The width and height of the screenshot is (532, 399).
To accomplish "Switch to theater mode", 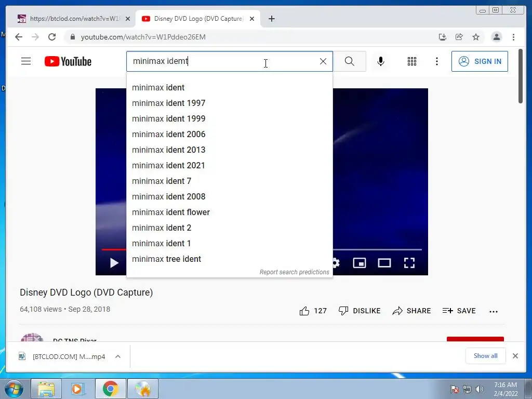I will (384, 263).
